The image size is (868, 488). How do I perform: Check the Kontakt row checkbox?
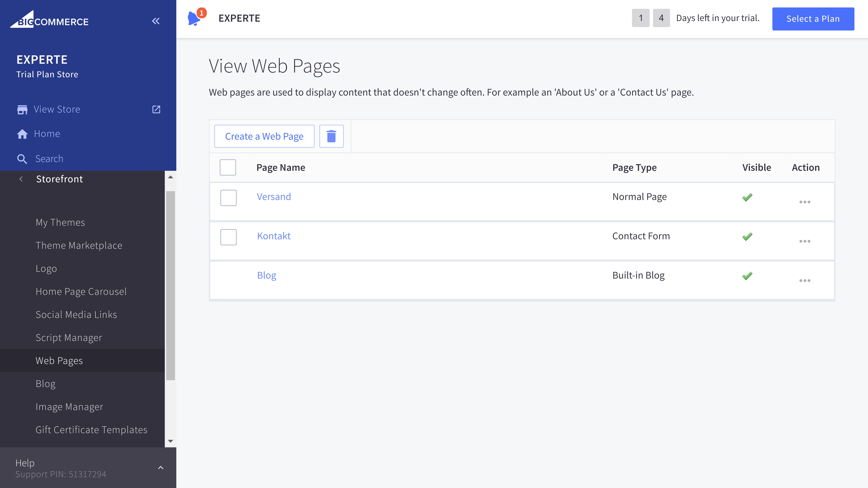click(x=228, y=237)
